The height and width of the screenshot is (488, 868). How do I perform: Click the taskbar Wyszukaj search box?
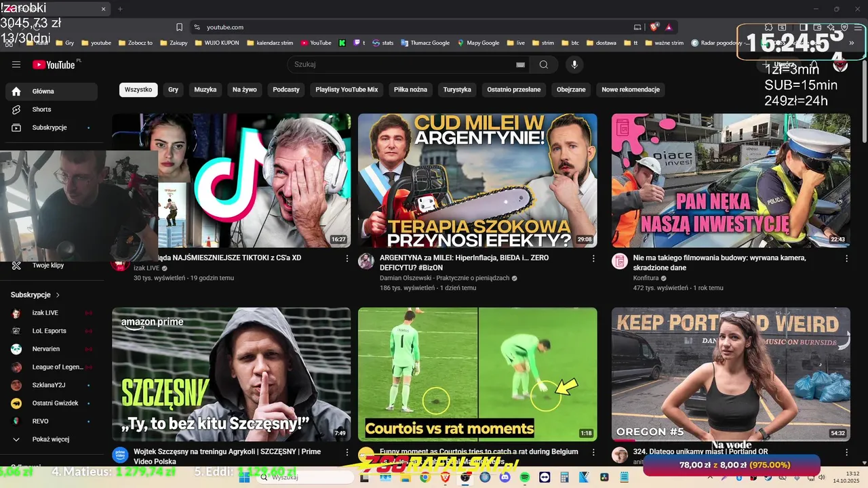click(x=304, y=477)
